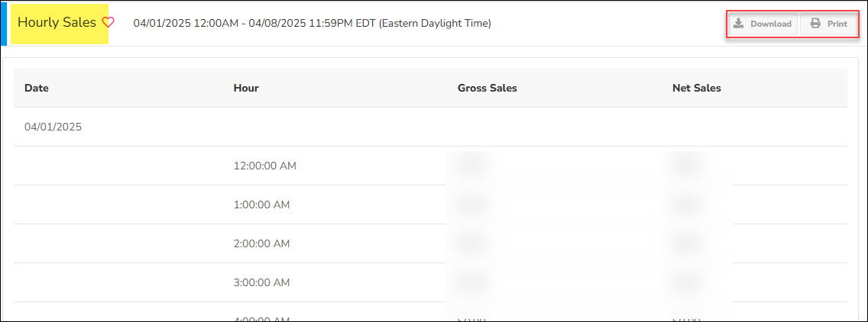Click the Net Sales column header
The image size is (868, 322).
pos(697,88)
